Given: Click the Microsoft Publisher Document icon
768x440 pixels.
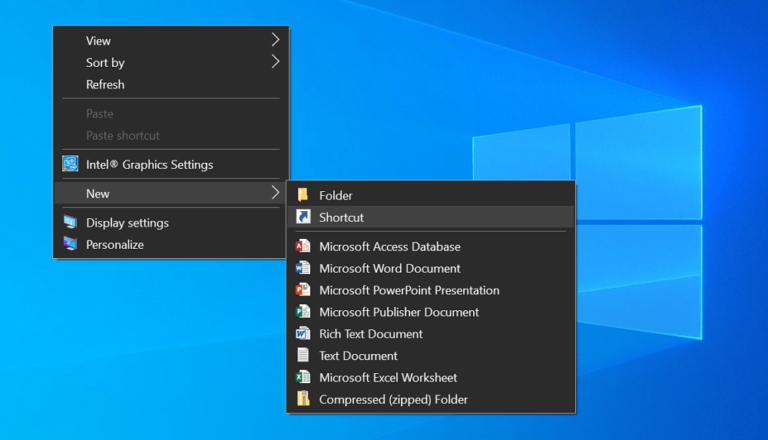Looking at the screenshot, I should click(303, 312).
